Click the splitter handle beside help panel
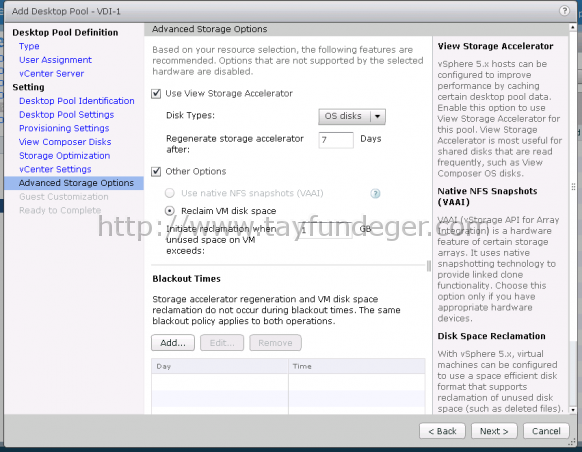This screenshot has width=582, height=452. [429, 266]
